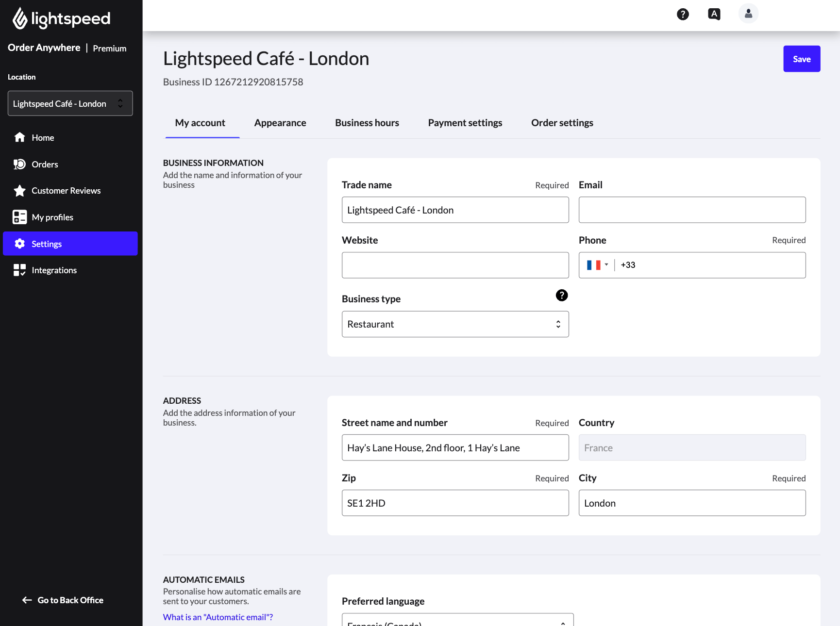This screenshot has width=840, height=626.
Task: Select Settings in the sidebar
Action: 70,244
